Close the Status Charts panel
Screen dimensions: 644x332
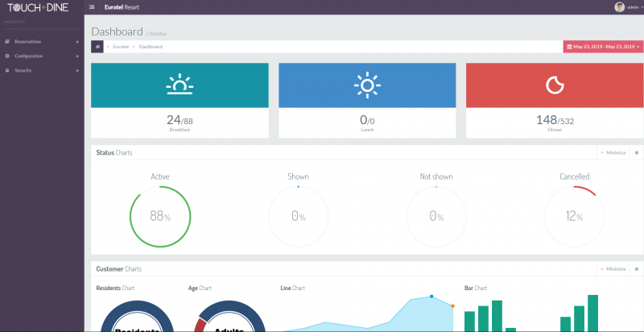point(636,153)
